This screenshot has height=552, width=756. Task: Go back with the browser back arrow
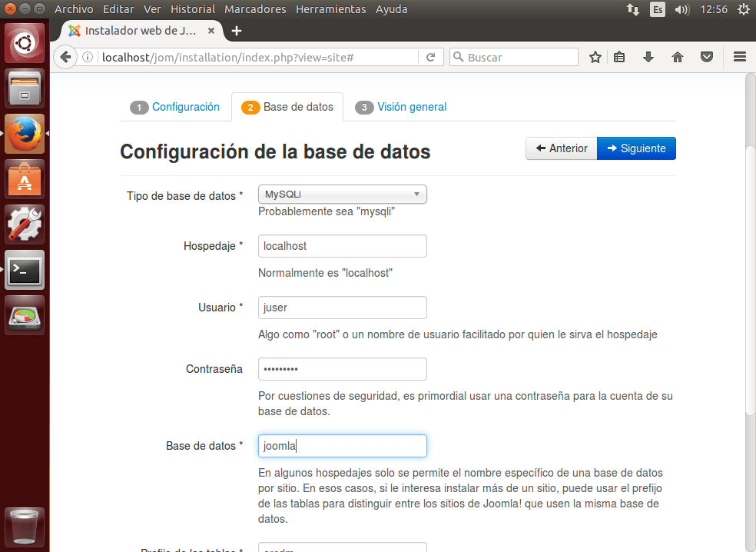coord(65,58)
